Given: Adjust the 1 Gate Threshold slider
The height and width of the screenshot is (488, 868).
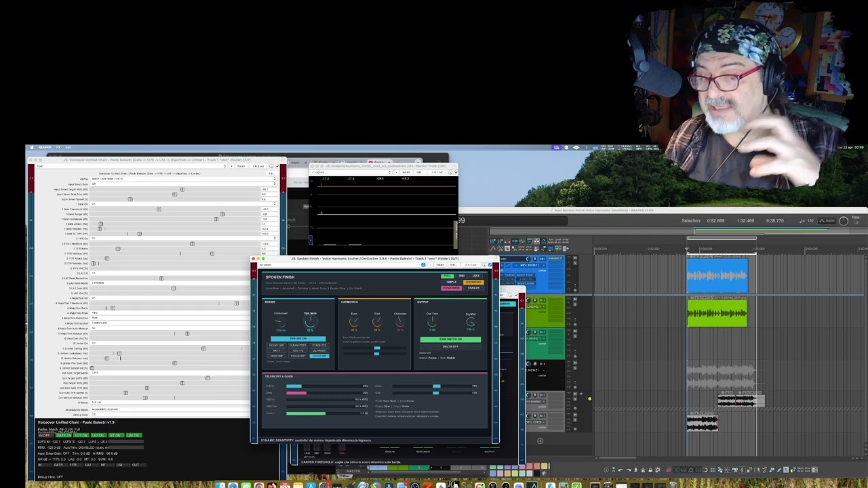Looking at the screenshot, I should (x=175, y=209).
